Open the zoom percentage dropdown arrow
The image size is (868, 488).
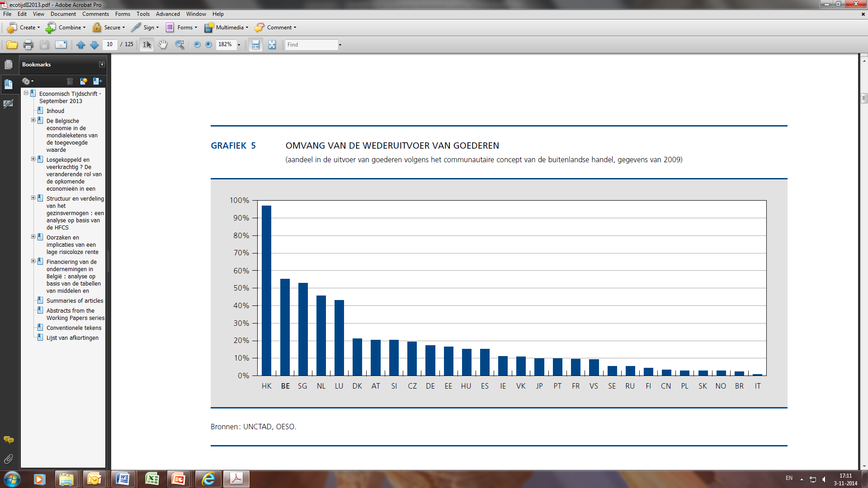coord(239,45)
